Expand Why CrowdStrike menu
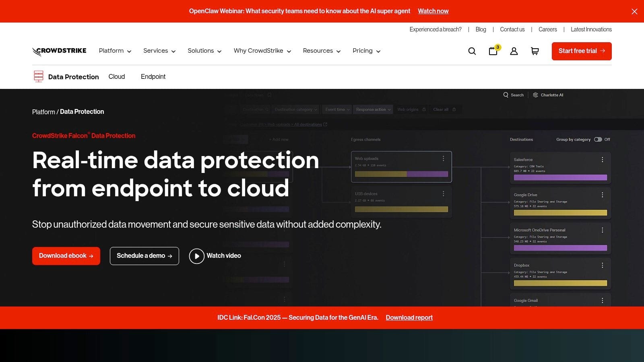The image size is (644, 362). tap(262, 51)
